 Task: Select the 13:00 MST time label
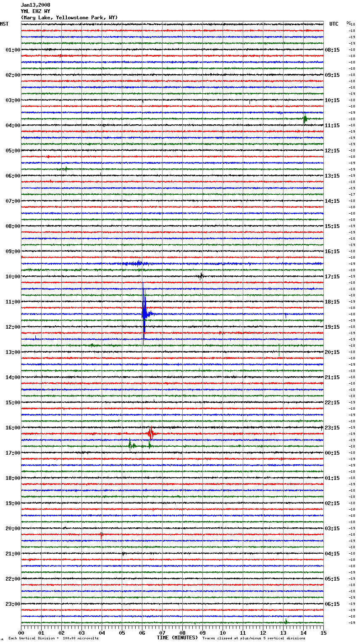[13, 352]
